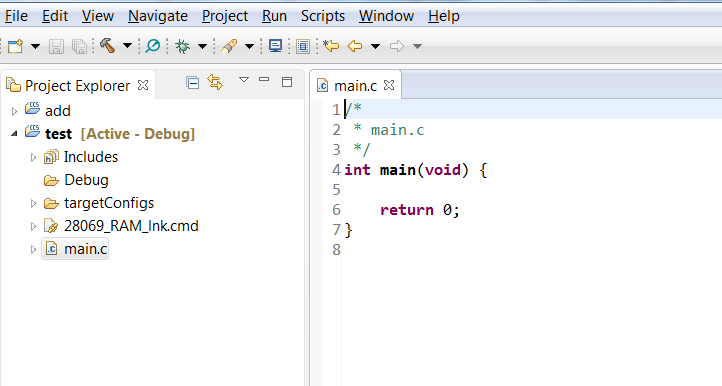Select the targetConfigs folder
This screenshot has width=722, height=386.
tap(109, 203)
